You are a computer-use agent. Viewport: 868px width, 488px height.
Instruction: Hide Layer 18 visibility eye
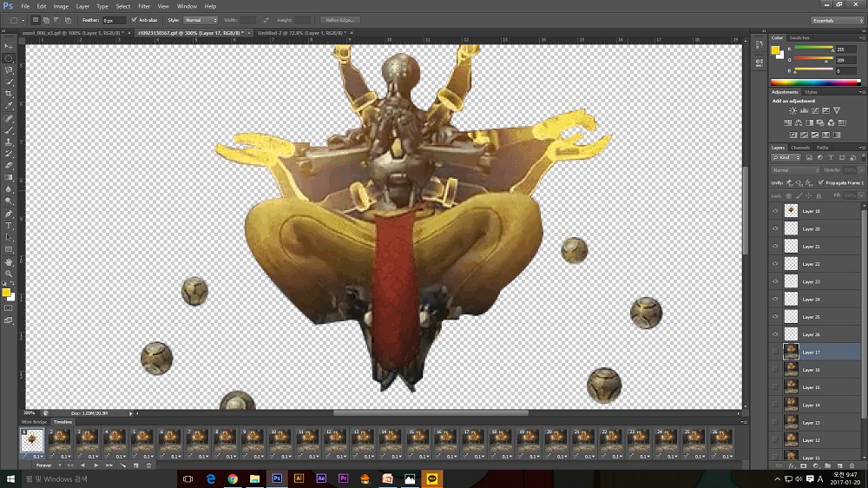pos(775,211)
